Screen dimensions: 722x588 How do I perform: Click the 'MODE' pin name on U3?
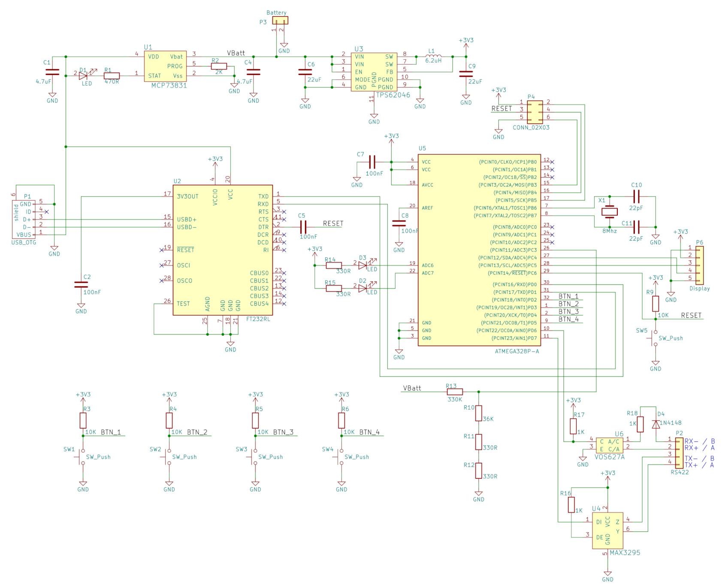tap(363, 80)
